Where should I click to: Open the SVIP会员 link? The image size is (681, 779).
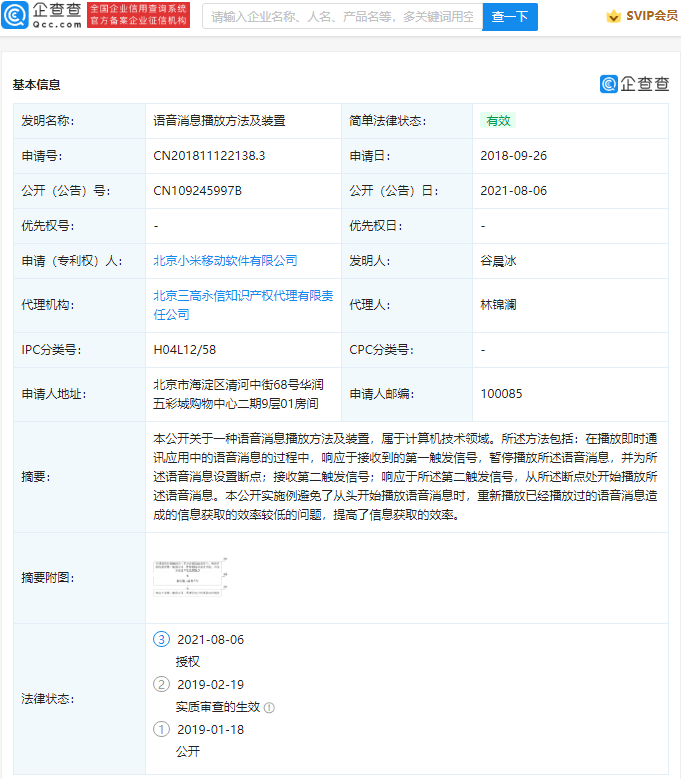coord(652,16)
